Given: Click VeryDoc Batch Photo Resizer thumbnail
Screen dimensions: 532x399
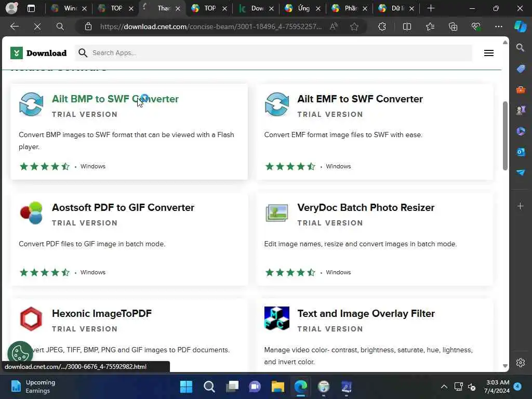Looking at the screenshot, I should coord(277,213).
